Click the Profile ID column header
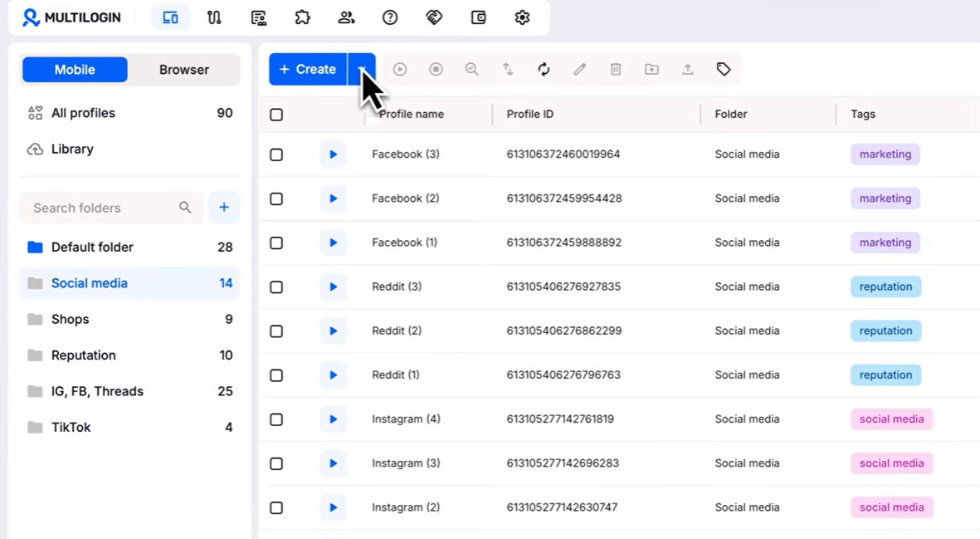Viewport: 980px width, 539px height. coord(530,114)
